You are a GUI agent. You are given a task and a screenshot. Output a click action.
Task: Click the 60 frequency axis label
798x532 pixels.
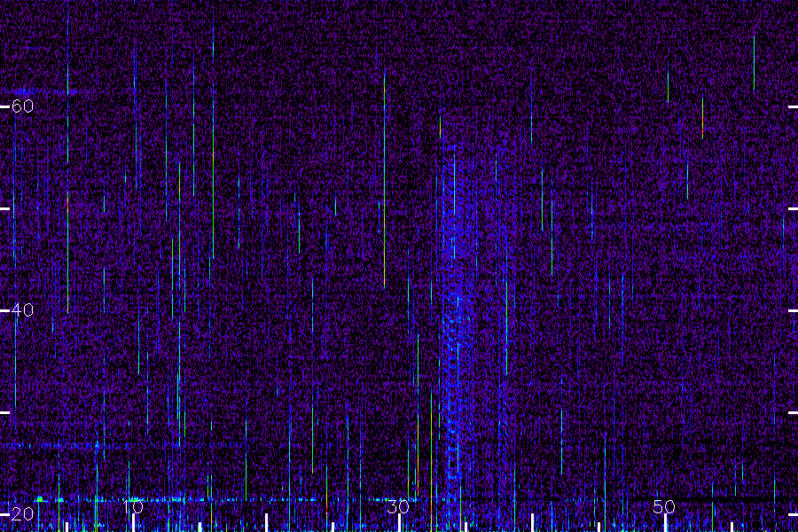(x=22, y=106)
